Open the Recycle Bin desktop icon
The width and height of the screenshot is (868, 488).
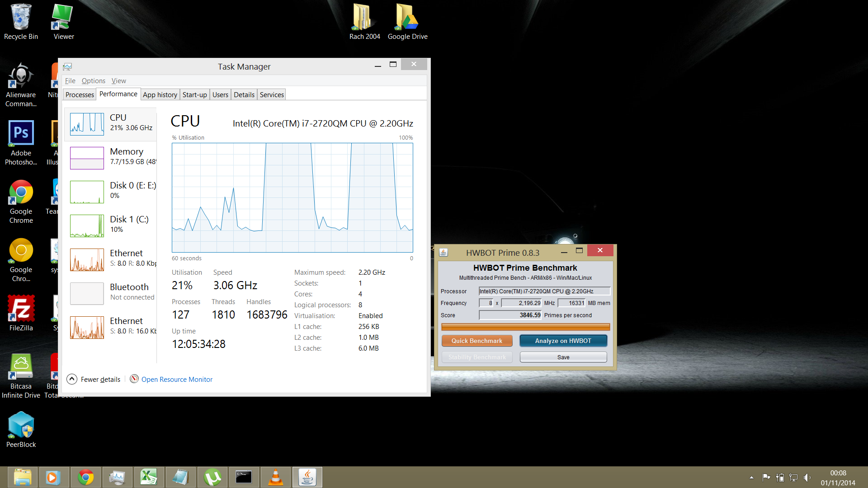21,22
